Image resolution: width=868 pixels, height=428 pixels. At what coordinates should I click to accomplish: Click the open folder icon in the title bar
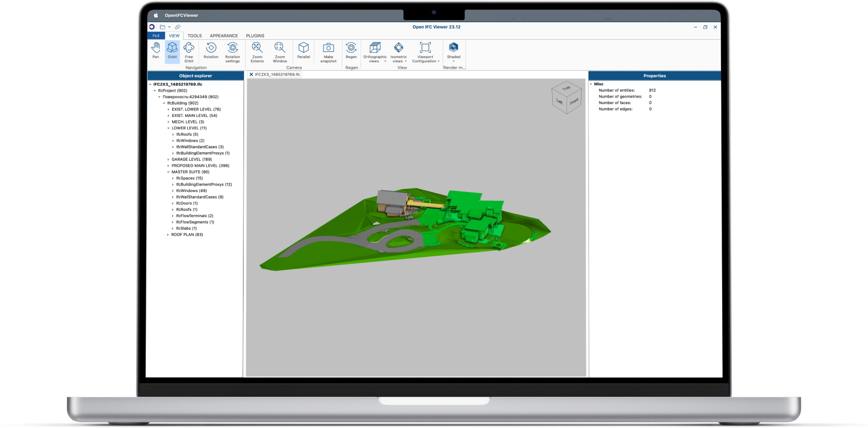[162, 27]
